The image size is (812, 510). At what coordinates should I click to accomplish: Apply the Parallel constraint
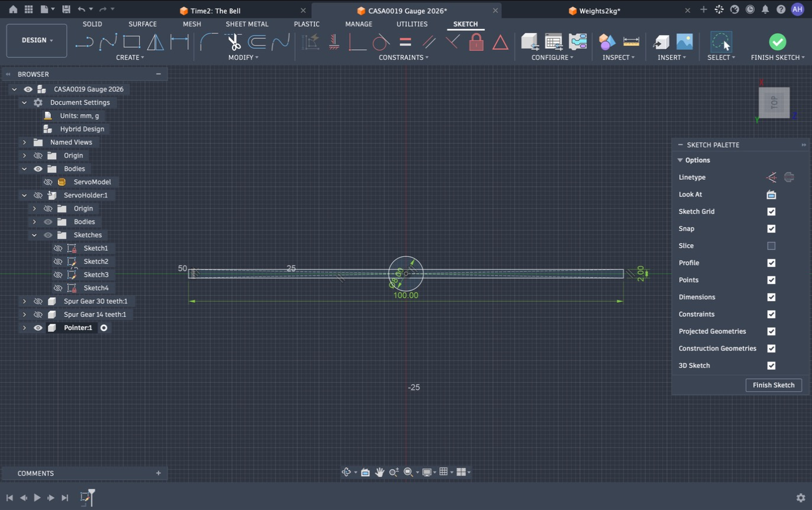pos(429,42)
